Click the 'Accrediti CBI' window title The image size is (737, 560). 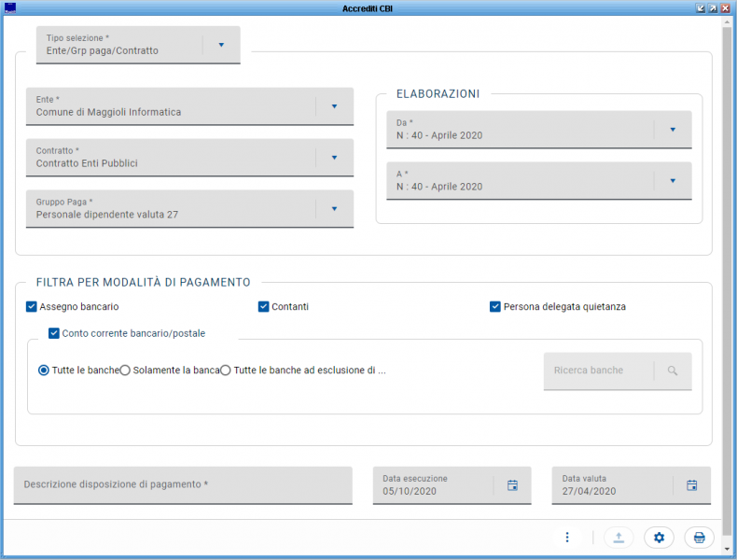[367, 8]
